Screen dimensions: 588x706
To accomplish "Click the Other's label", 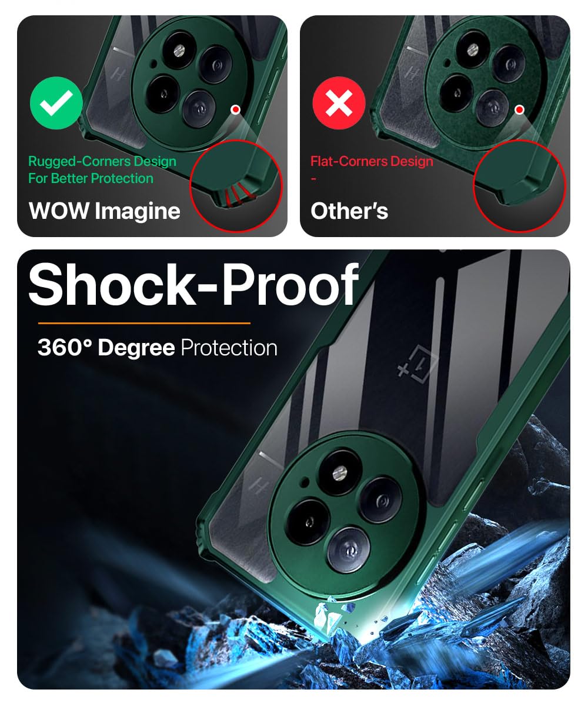I will tap(349, 211).
